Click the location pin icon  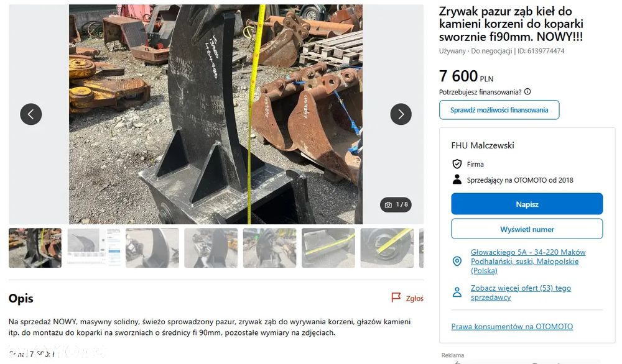point(457,261)
